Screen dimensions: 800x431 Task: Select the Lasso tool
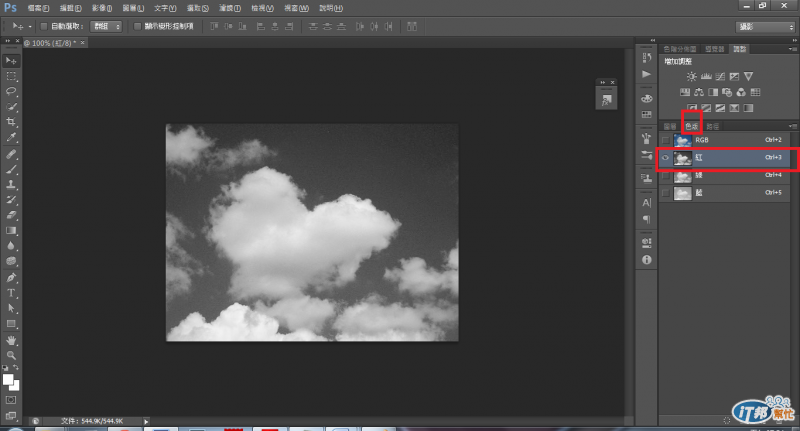(11, 91)
